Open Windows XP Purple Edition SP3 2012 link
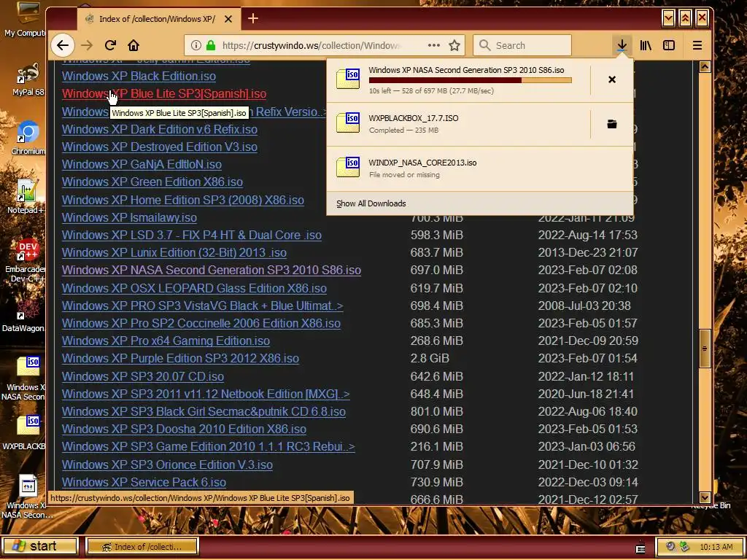 (181, 359)
